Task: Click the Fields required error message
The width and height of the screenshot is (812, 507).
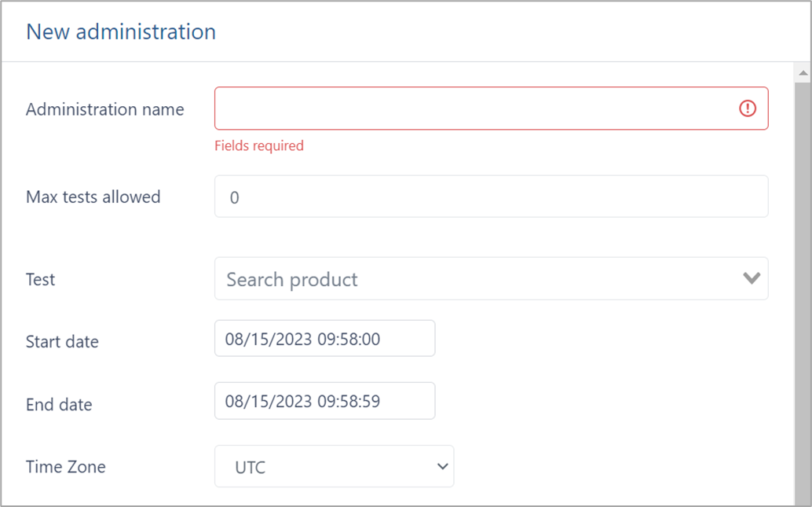Action: (259, 145)
